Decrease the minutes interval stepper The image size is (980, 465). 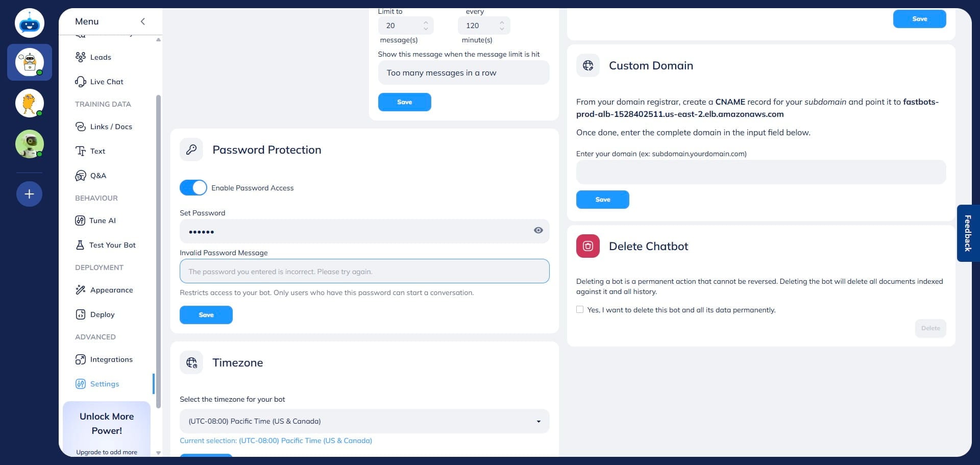pyautogui.click(x=502, y=29)
